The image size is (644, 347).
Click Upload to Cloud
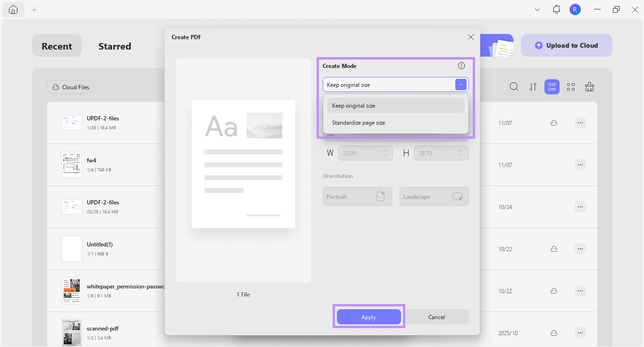(566, 45)
